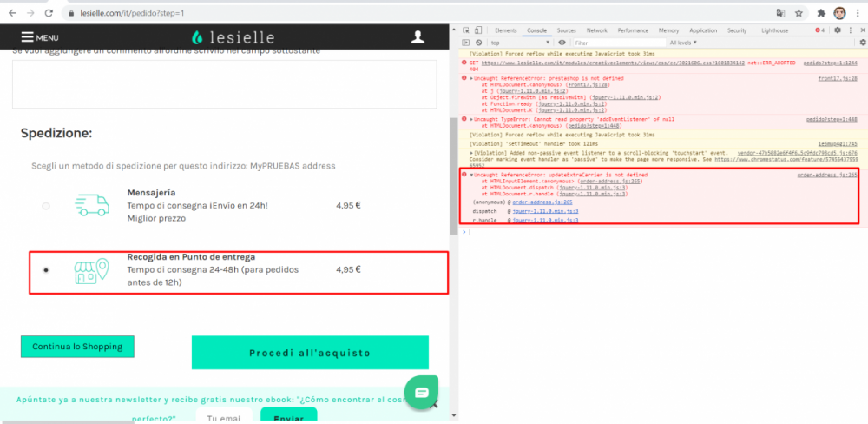The width and height of the screenshot is (868, 424).
Task: Show the console sidebar toggle
Action: pos(467,42)
